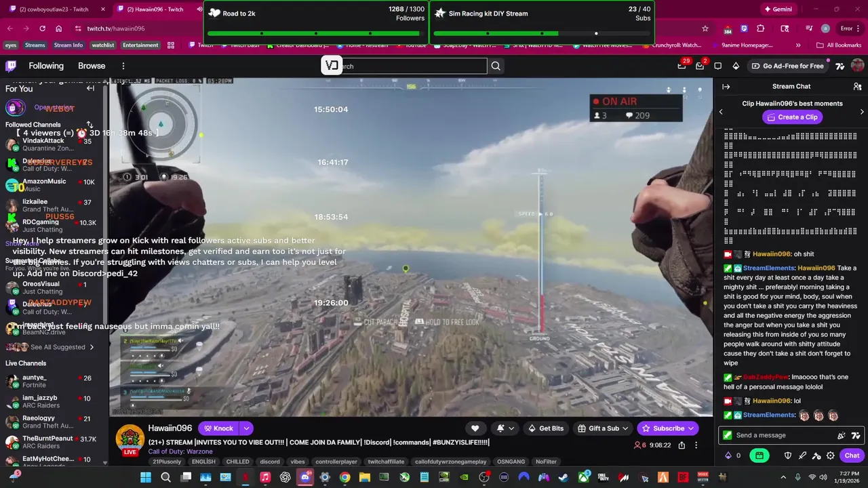Image resolution: width=868 pixels, height=488 pixels.
Task: Click the purple Chat send button
Action: point(852,455)
